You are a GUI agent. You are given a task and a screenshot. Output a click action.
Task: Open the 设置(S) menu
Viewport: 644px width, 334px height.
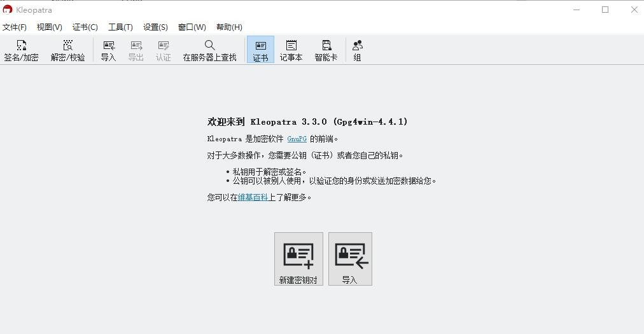click(155, 27)
